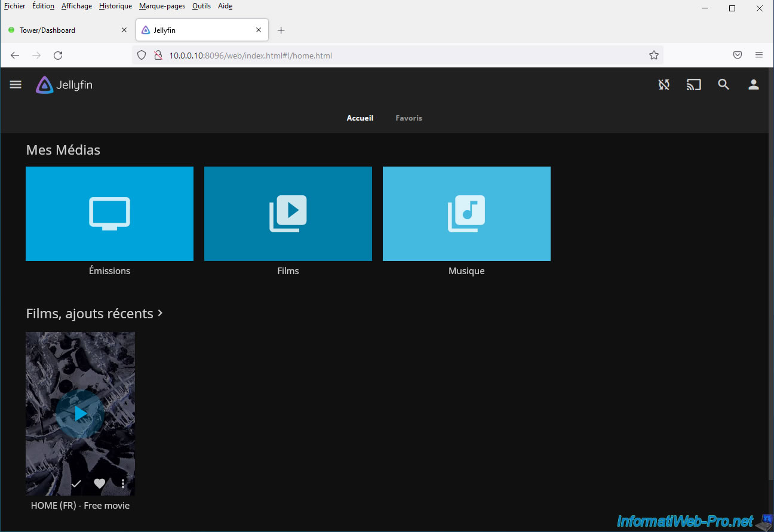Mark HOME (FR) movie as played
Screen dimensions: 774x532
click(x=76, y=484)
